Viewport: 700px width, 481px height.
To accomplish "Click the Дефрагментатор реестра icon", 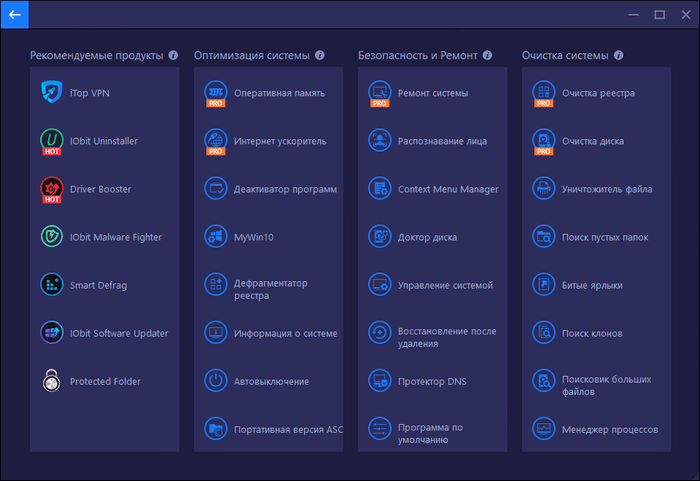I will 216,284.
